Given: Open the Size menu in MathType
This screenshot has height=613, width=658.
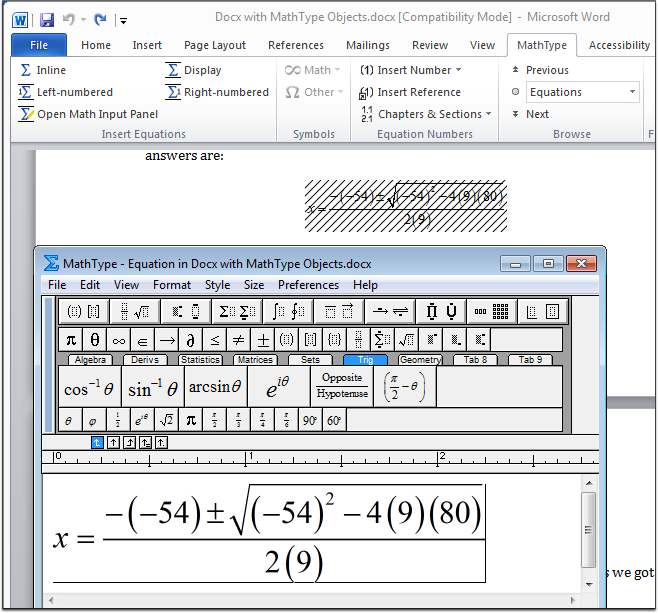Looking at the screenshot, I should pos(254,285).
